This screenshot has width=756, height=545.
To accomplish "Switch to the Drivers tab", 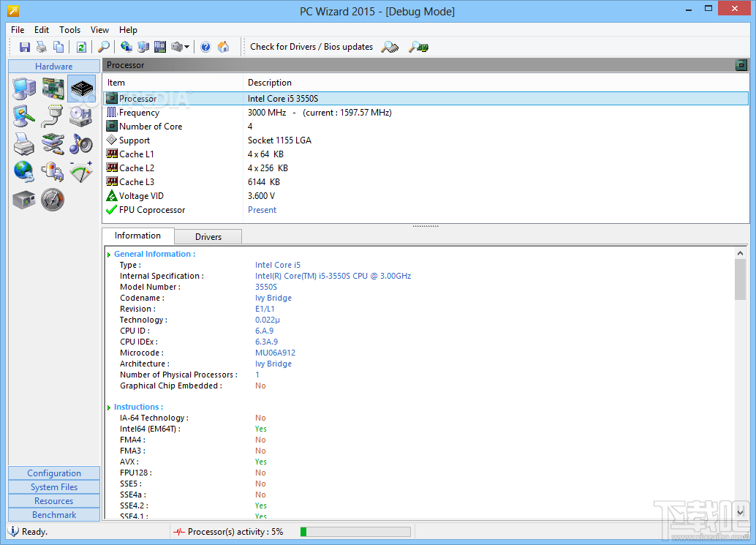I will [x=208, y=236].
